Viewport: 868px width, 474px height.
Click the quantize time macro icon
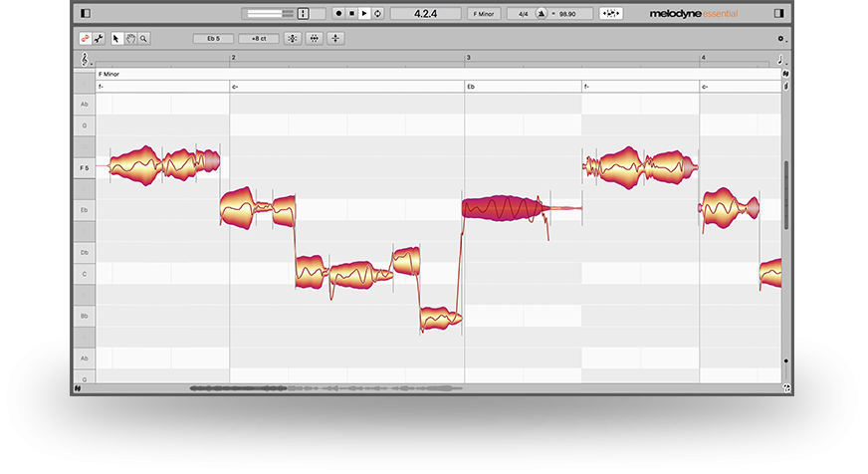pos(314,39)
